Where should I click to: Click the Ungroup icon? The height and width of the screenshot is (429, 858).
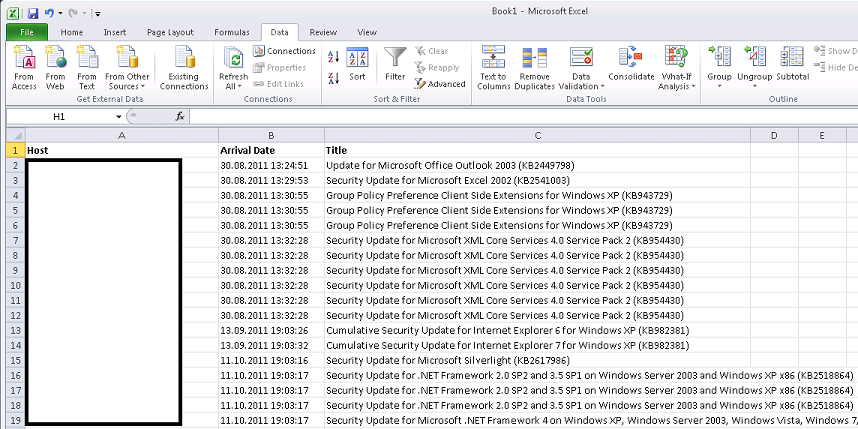click(x=754, y=58)
